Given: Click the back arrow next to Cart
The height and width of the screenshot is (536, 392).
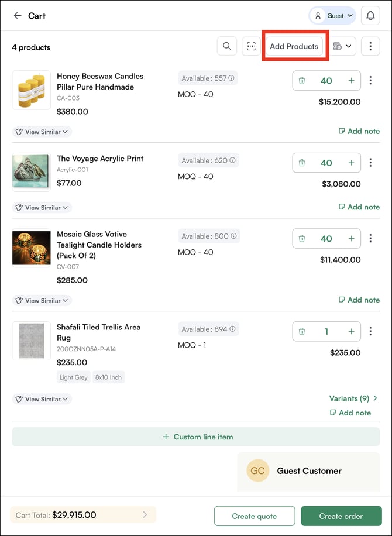Looking at the screenshot, I should 18,16.
